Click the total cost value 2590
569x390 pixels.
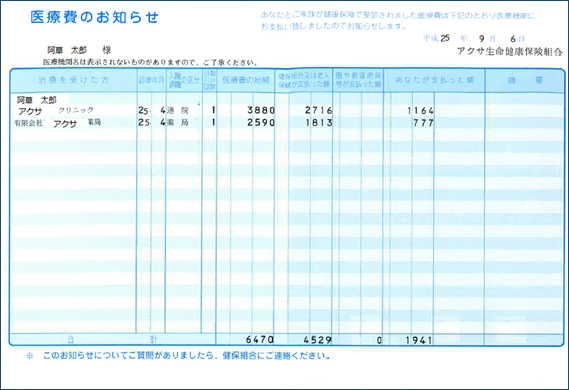(261, 122)
